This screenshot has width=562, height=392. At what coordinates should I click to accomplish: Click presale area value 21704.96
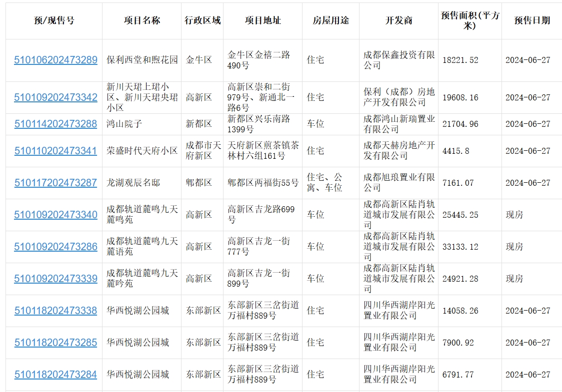tap(460, 124)
